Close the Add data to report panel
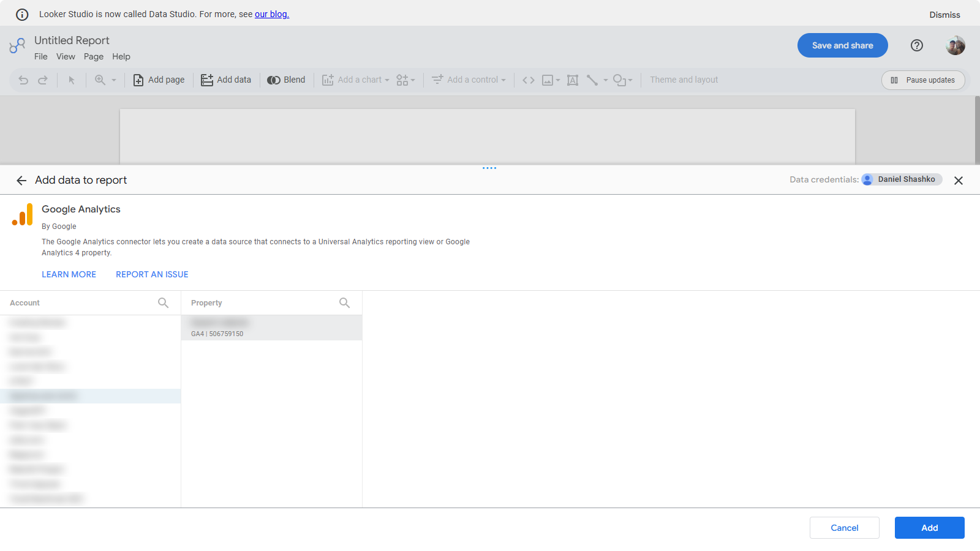The image size is (980, 551). click(959, 181)
